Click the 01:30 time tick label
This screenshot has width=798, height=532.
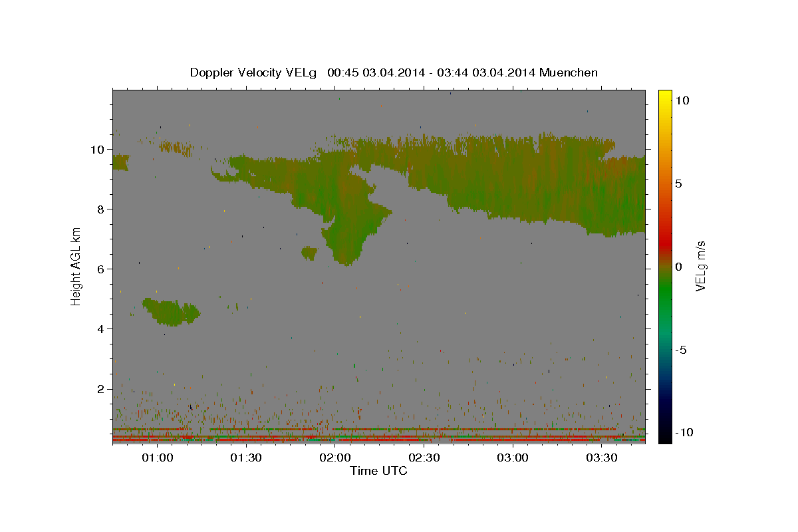(246, 458)
